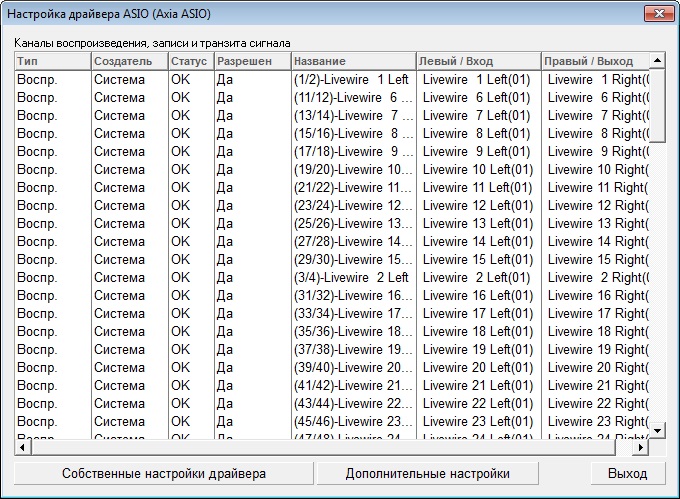Click the Название column header
The height and width of the screenshot is (499, 680).
click(x=353, y=61)
